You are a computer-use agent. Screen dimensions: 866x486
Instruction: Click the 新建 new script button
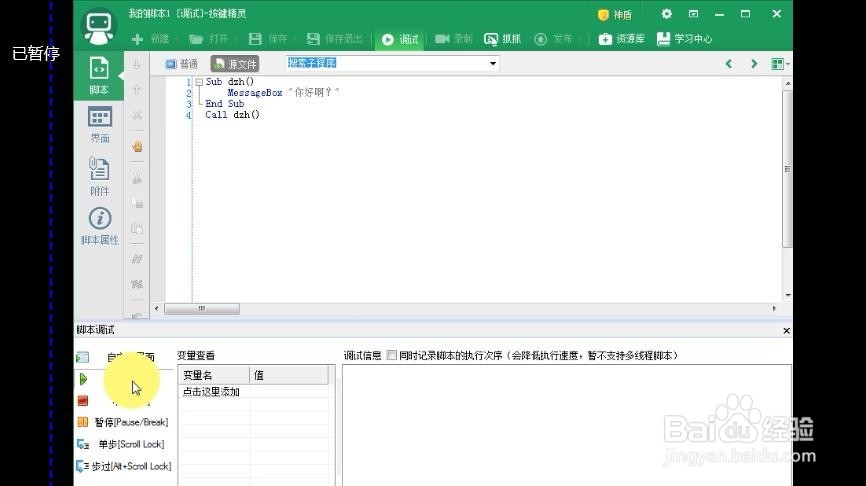tap(150, 39)
